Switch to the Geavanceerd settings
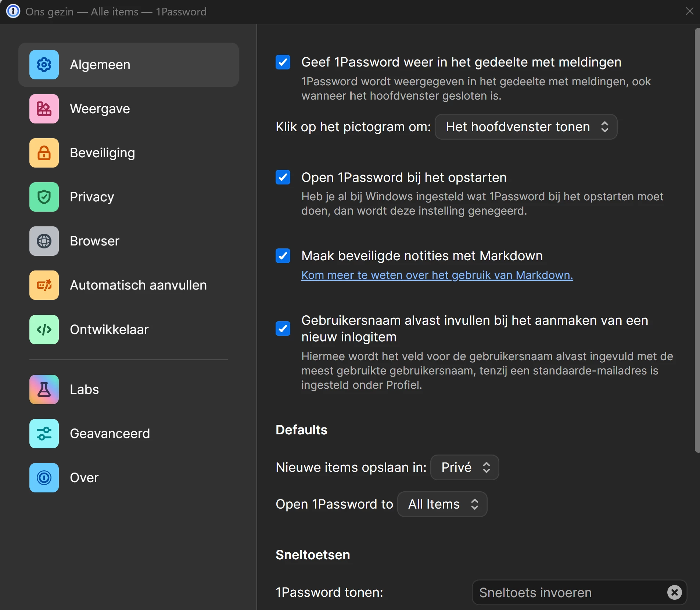The image size is (700, 610). click(129, 434)
